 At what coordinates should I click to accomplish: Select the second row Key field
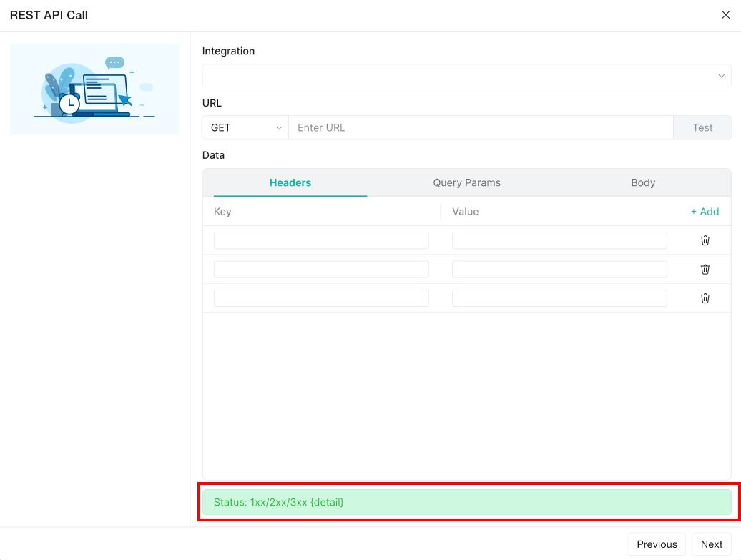321,269
